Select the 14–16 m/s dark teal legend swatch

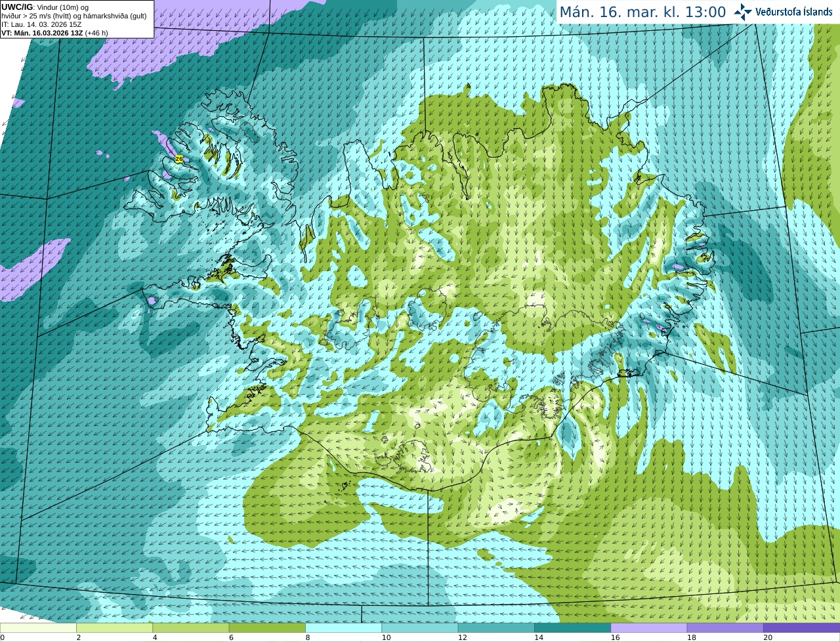572,628
